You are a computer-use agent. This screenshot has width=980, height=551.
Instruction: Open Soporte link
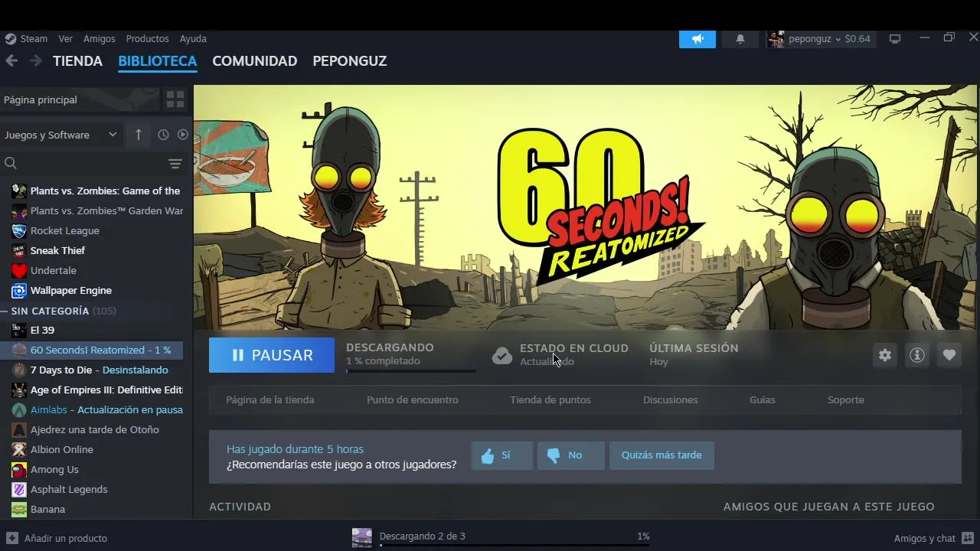tap(846, 399)
